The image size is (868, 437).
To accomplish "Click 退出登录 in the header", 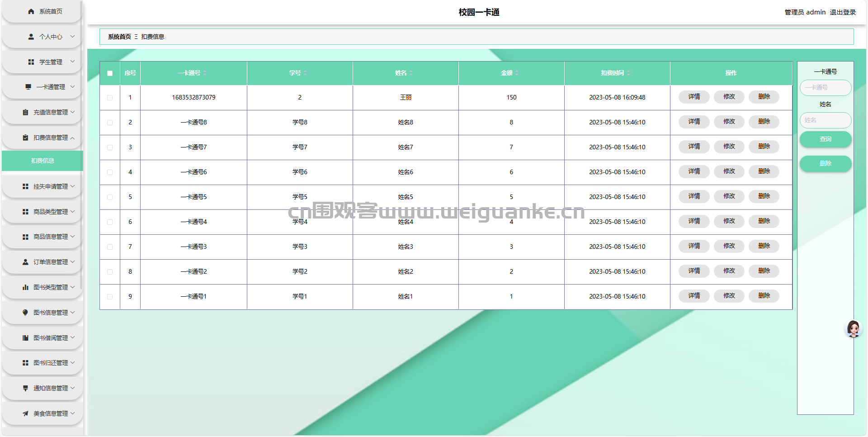I will tap(843, 12).
